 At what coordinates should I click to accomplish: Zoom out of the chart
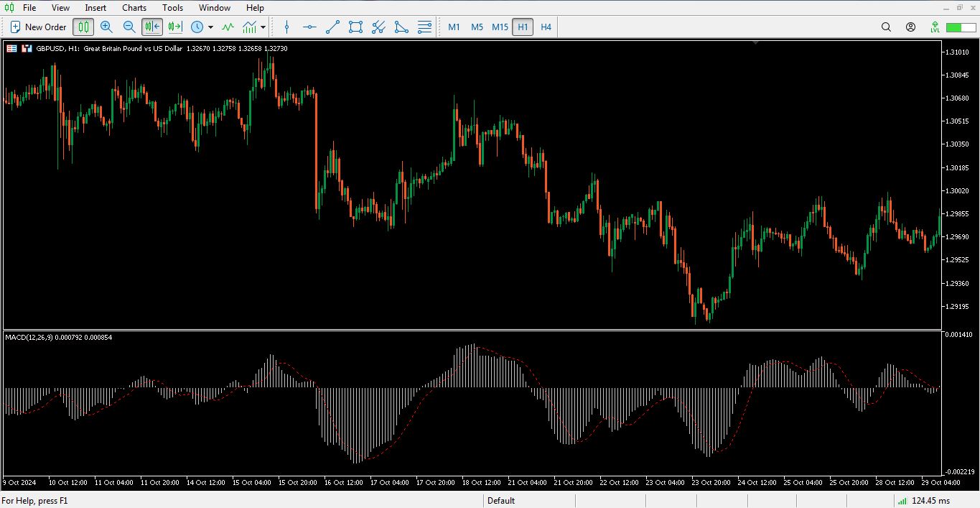tap(129, 27)
